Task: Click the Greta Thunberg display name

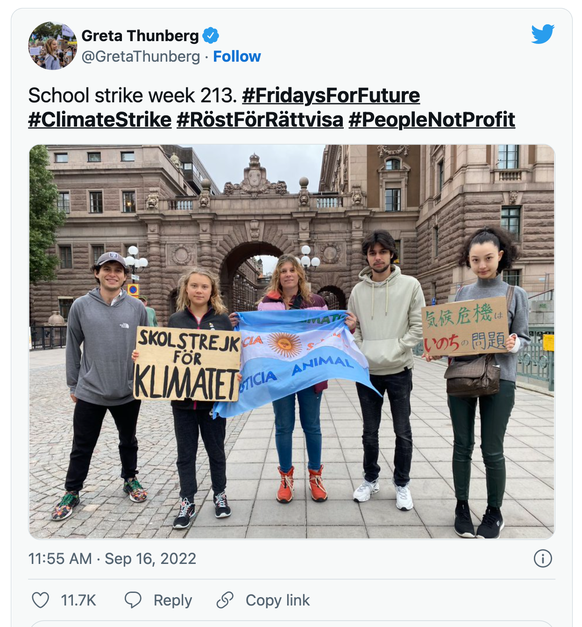Action: point(140,36)
